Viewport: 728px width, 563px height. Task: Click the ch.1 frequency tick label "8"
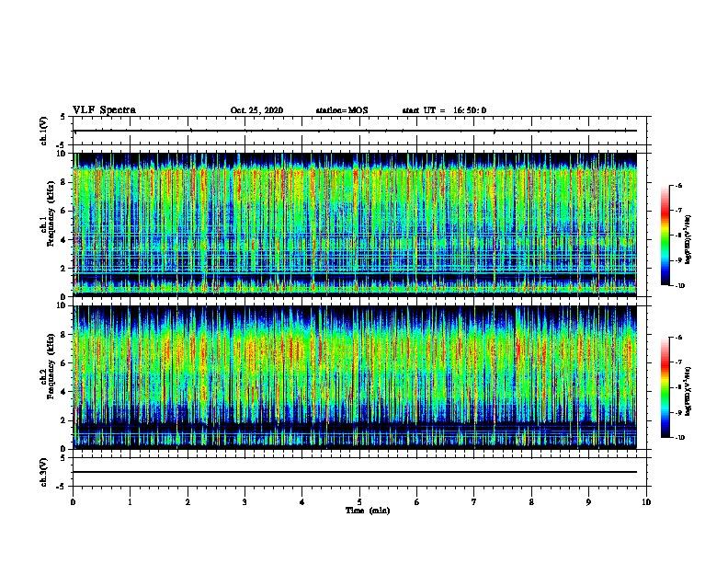tap(63, 182)
